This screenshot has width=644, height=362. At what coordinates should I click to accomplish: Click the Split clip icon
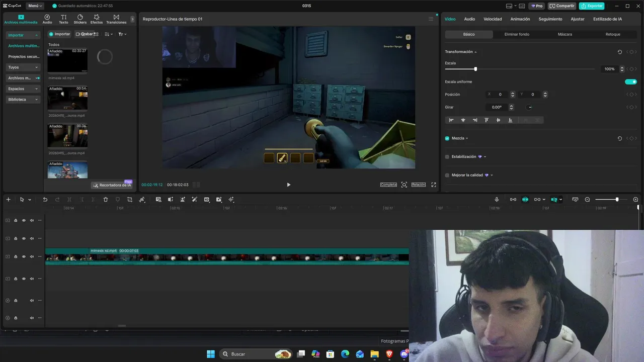(x=69, y=200)
